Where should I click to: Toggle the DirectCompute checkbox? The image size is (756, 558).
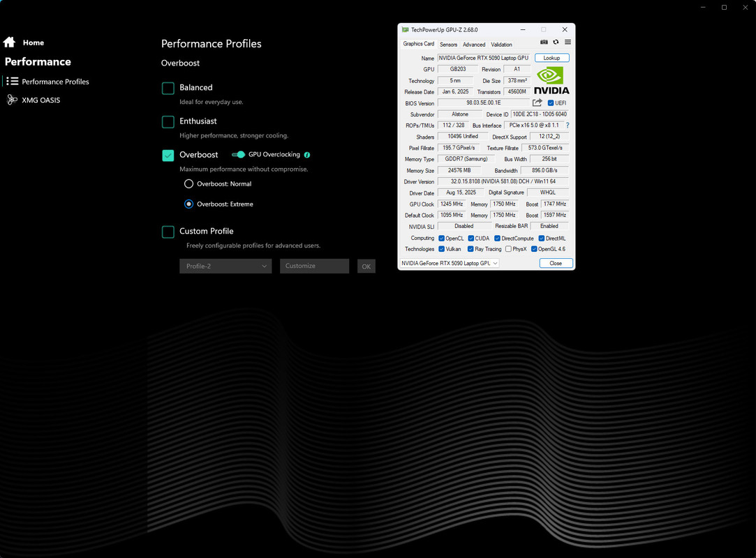(x=497, y=238)
